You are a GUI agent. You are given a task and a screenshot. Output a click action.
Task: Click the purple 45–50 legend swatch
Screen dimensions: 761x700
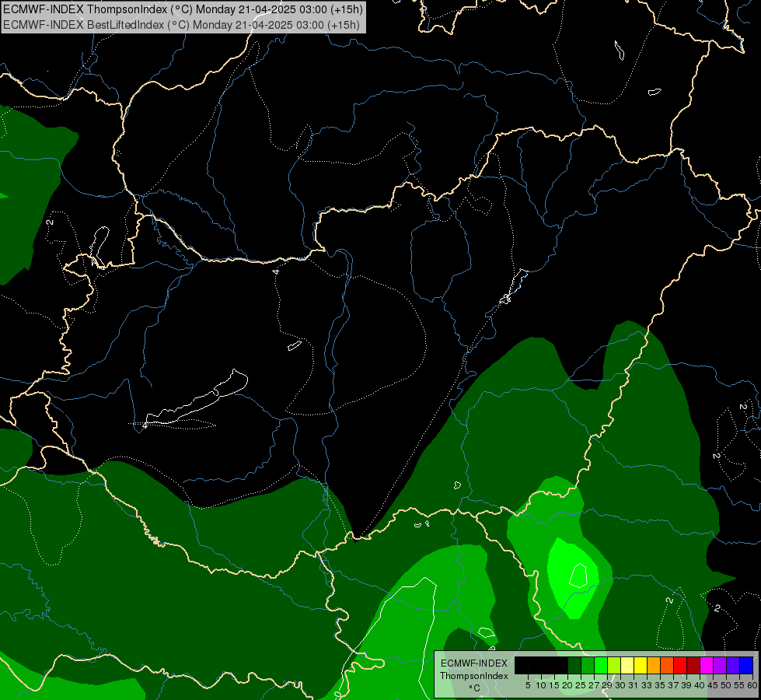click(x=720, y=665)
